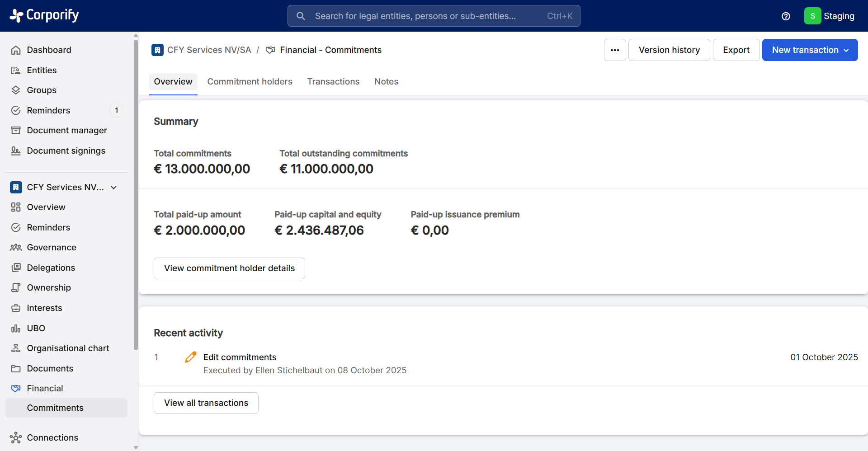
Task: Open the New transaction dropdown
Action: pos(810,50)
